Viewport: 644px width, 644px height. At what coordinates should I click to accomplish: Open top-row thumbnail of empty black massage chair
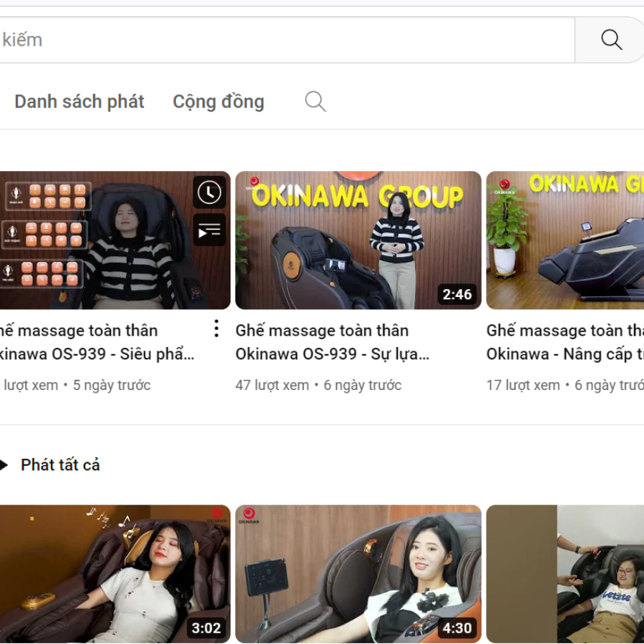coord(565,240)
